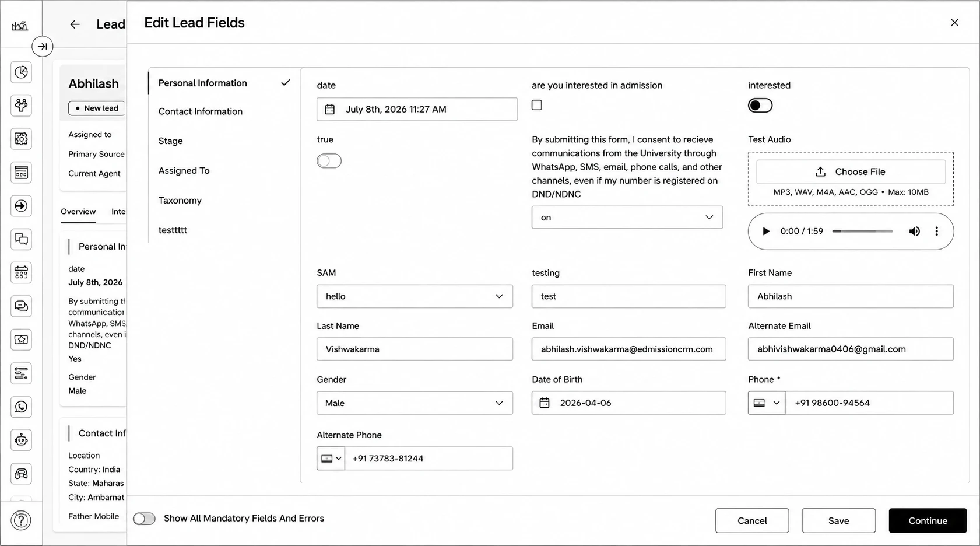Switch to the Overview tab behind the dialog

(x=78, y=212)
